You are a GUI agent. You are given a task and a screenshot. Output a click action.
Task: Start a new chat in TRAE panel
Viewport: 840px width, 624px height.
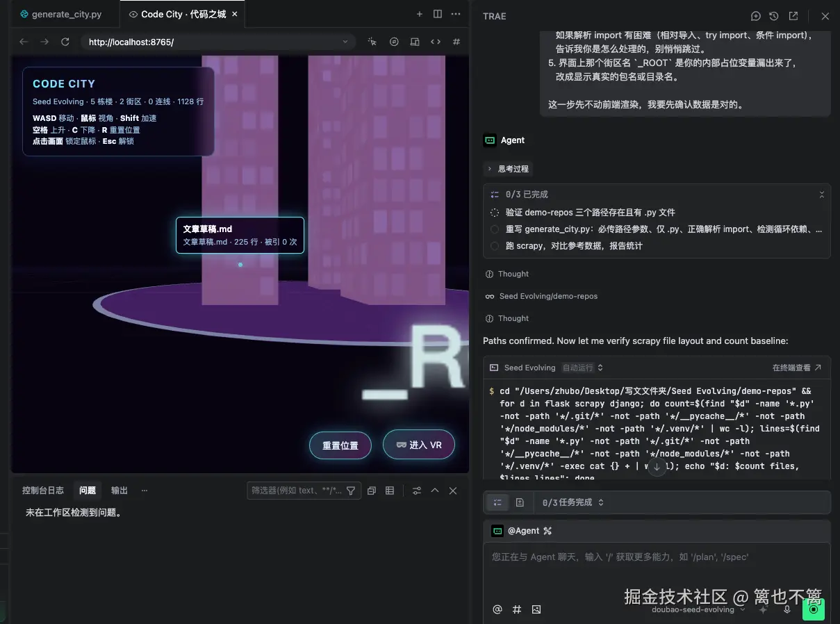coord(756,16)
